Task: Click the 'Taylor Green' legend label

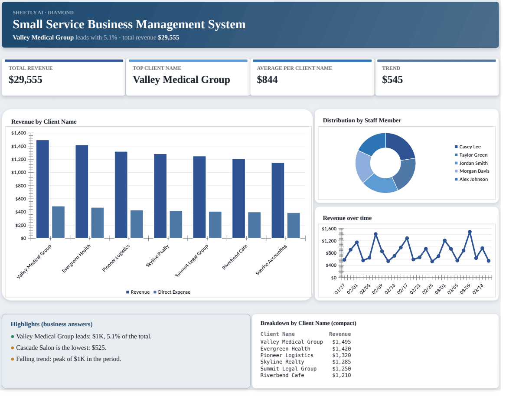Action: tap(473, 155)
